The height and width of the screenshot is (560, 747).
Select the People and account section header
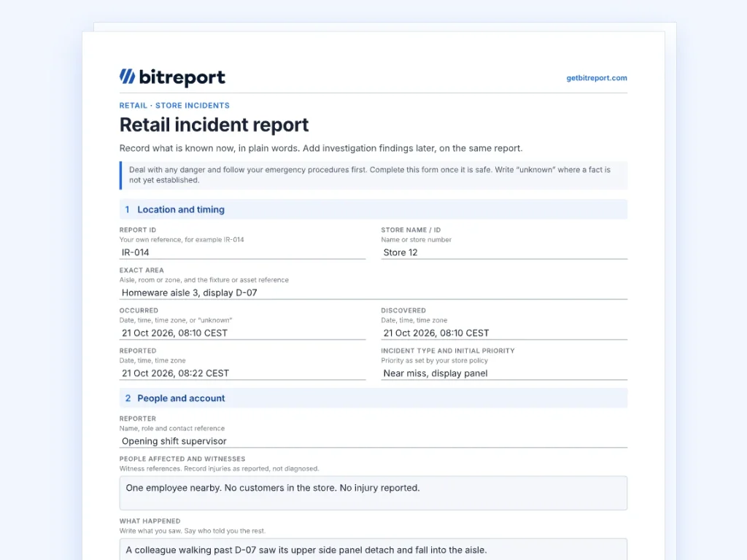click(373, 398)
